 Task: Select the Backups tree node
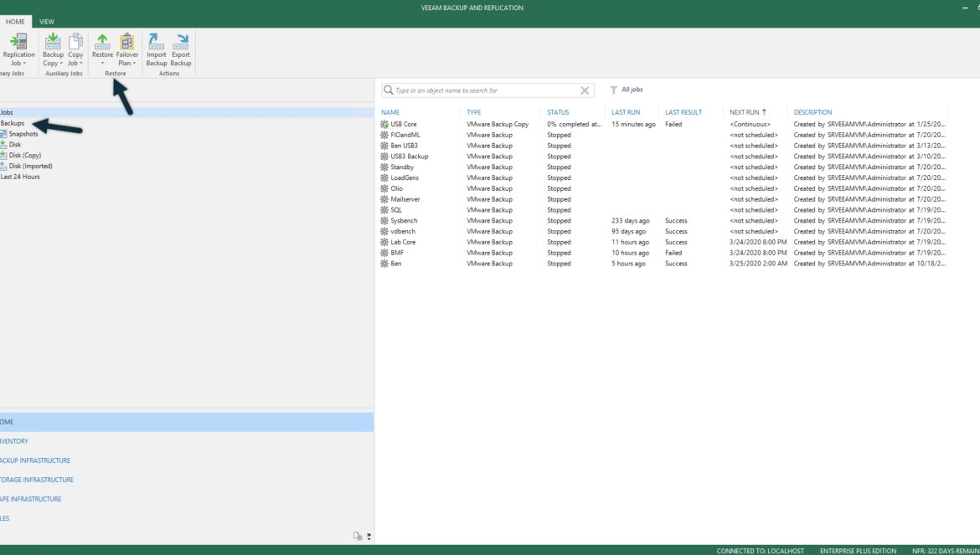pos(13,123)
